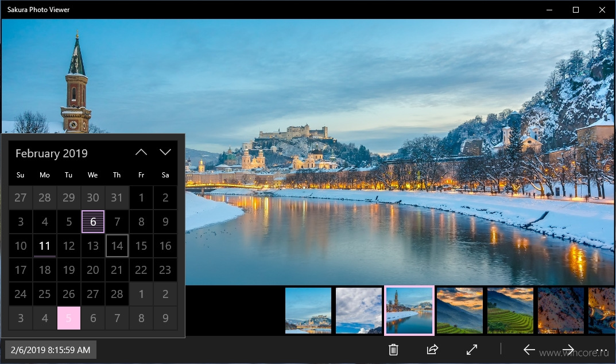
Task: Select the highlighted date 6 in February
Action: tap(93, 222)
